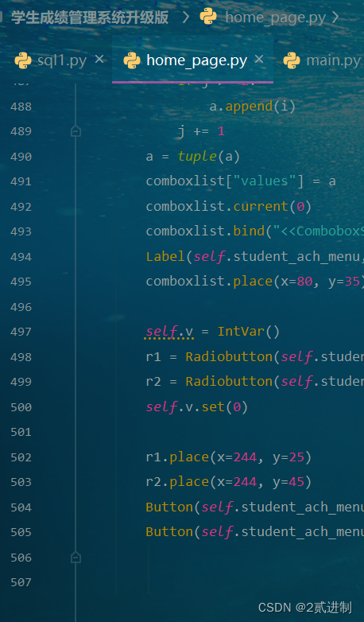Click 'r1 = Radiobutton' on line 498

(209, 357)
